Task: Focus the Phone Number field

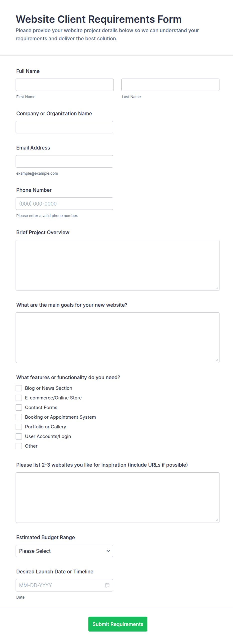Action: pyautogui.click(x=64, y=204)
